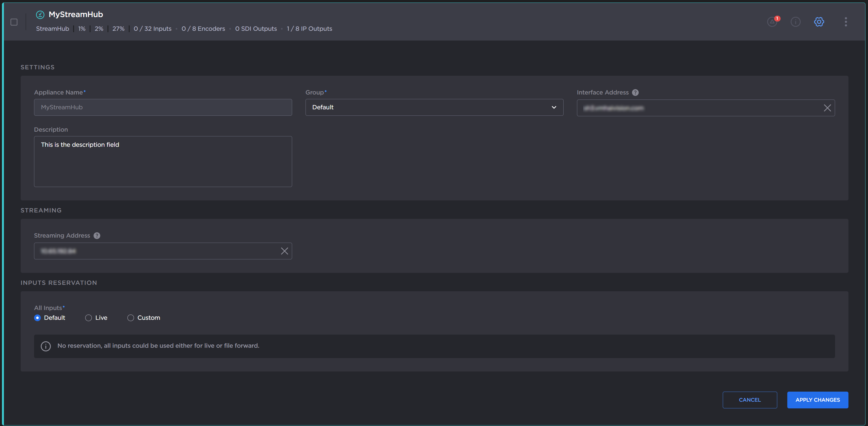Click Interface Address help question icon
The image size is (868, 426).
635,93
